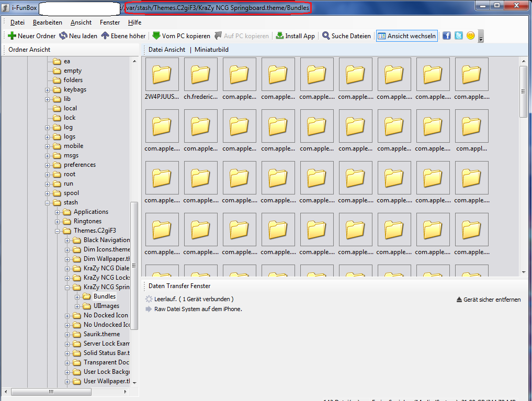Image resolution: width=532 pixels, height=401 pixels.
Task: Select the Bundles folder in tree
Action: (x=105, y=296)
